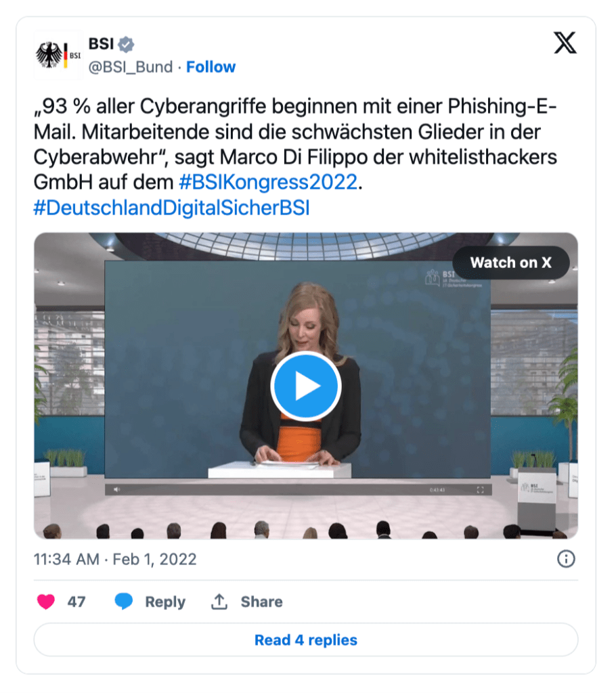Click the Watch on X button
The height and width of the screenshot is (693, 616).
(x=511, y=263)
